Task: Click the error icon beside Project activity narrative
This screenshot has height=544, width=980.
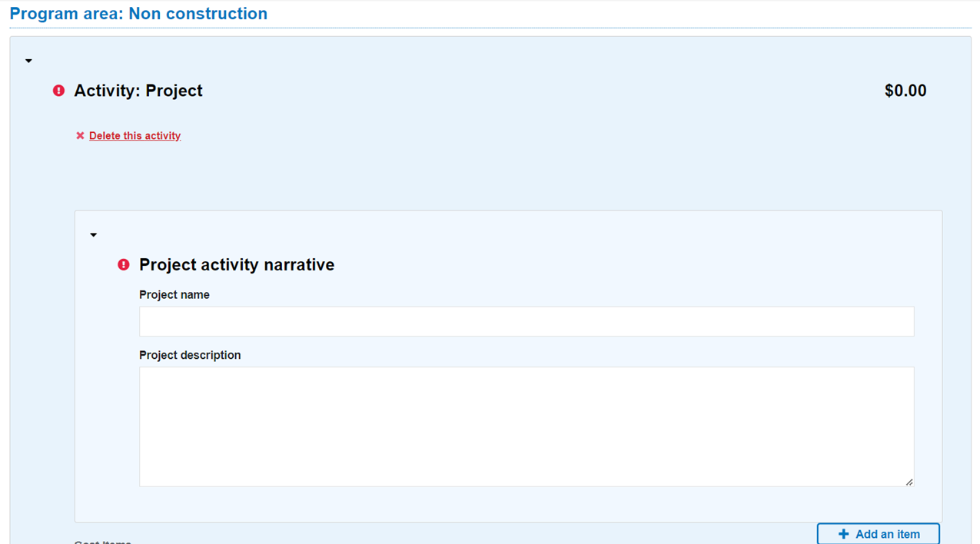Action: coord(124,265)
